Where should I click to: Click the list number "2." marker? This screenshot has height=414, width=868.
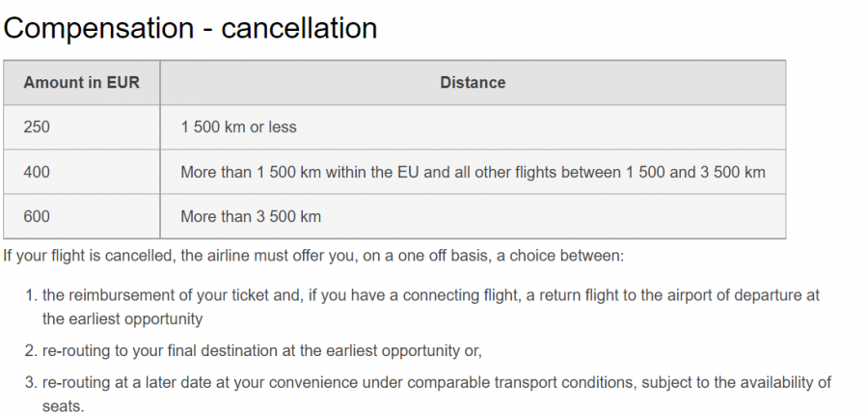tap(31, 349)
